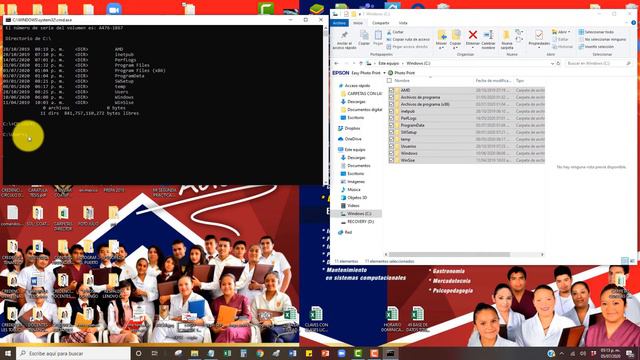Image resolution: width=640 pixels, height=360 pixels.
Task: Select the Usuarios folder name
Action: [408, 146]
